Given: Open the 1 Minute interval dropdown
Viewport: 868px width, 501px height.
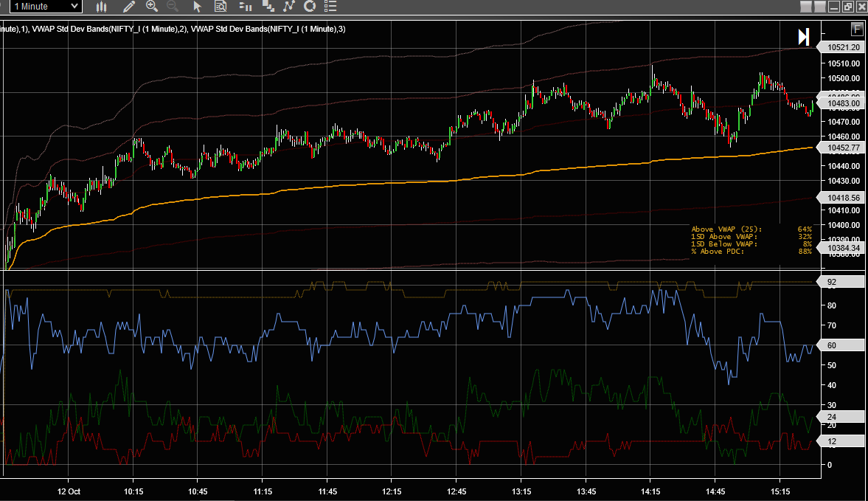Looking at the screenshot, I should pos(46,7).
